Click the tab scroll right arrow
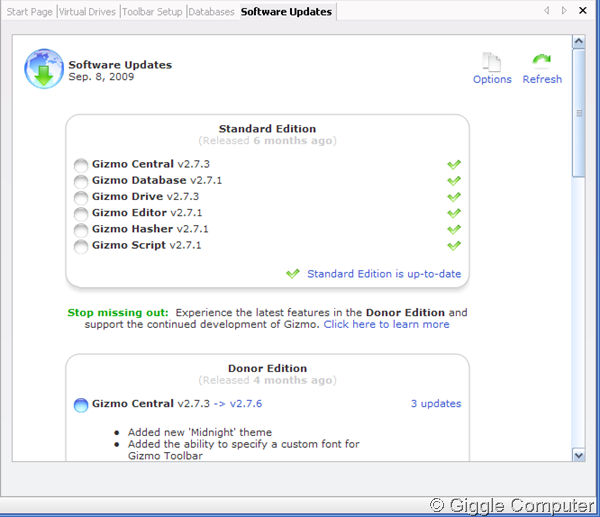Image resolution: width=600 pixels, height=517 pixels. point(564,10)
